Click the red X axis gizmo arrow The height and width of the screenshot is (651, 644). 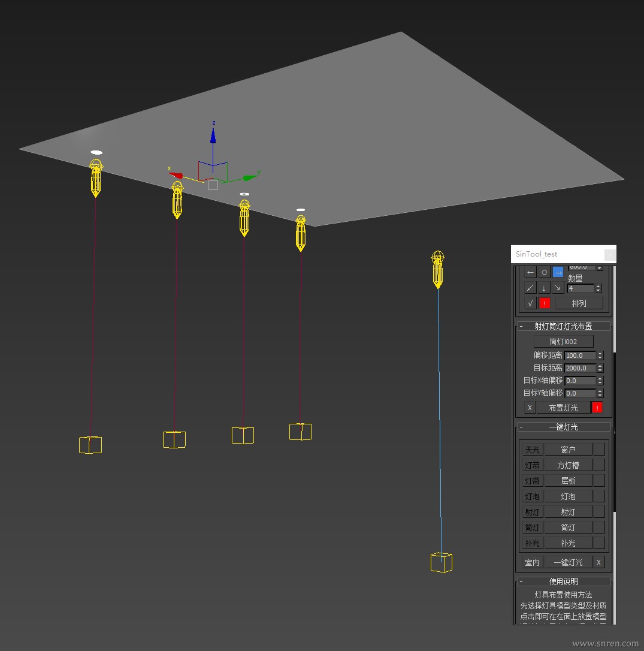(x=176, y=175)
